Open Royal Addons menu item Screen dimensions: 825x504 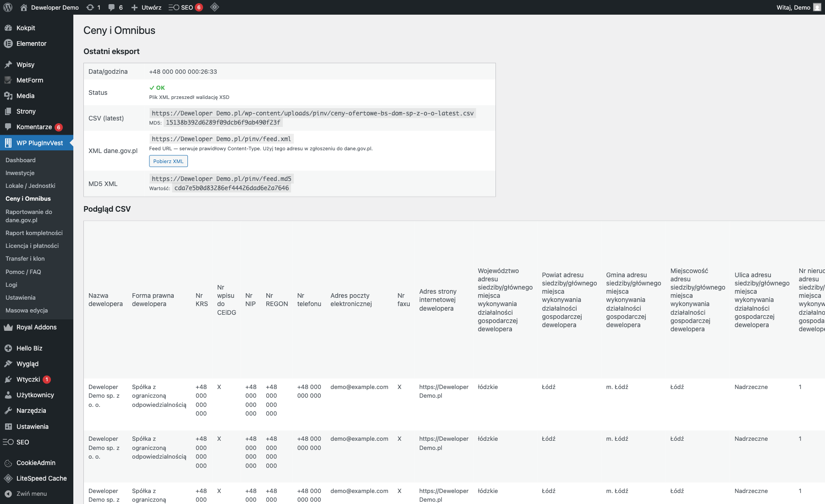point(36,327)
